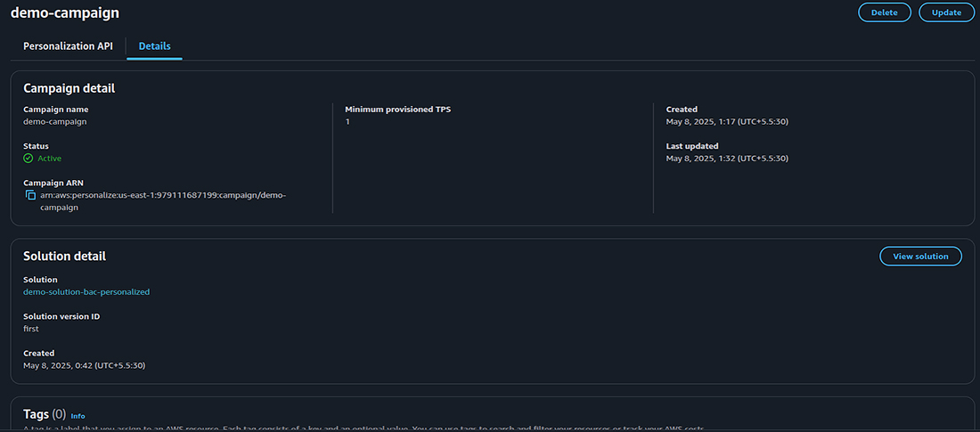Click the View solution button
The image size is (980, 432).
pos(920,257)
